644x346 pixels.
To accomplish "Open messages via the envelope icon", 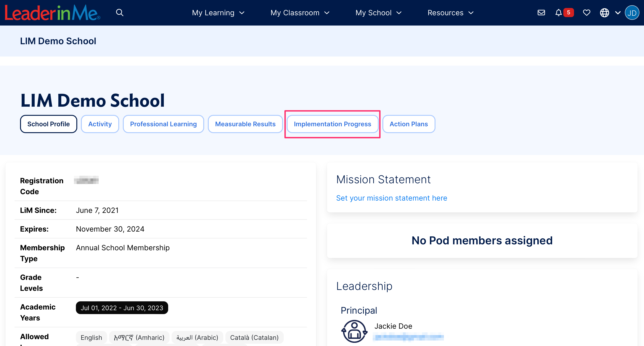I will click(541, 13).
